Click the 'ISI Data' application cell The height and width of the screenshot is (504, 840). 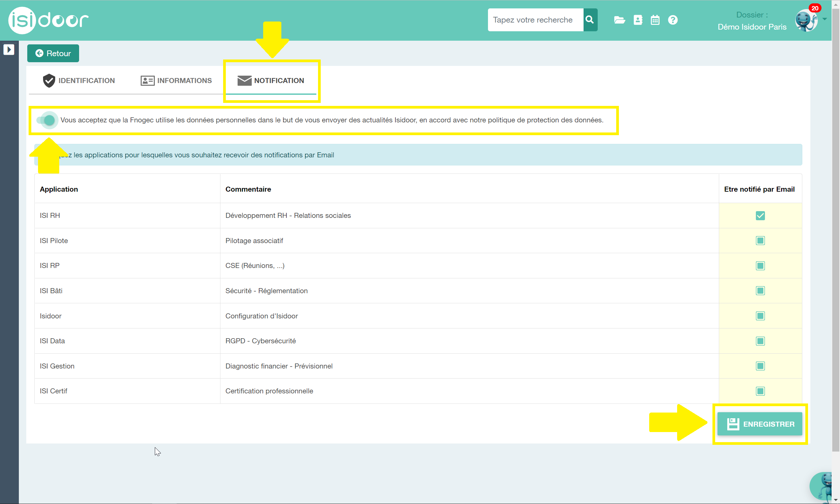click(x=127, y=341)
